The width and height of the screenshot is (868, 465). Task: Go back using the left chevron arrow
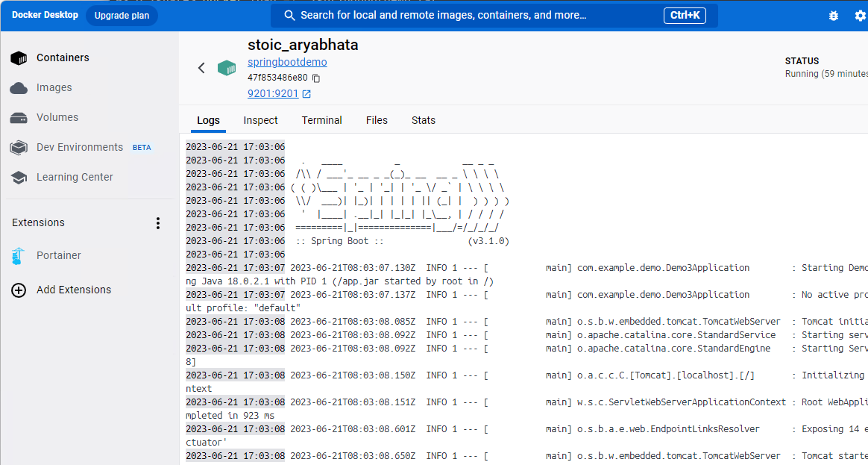pyautogui.click(x=201, y=68)
